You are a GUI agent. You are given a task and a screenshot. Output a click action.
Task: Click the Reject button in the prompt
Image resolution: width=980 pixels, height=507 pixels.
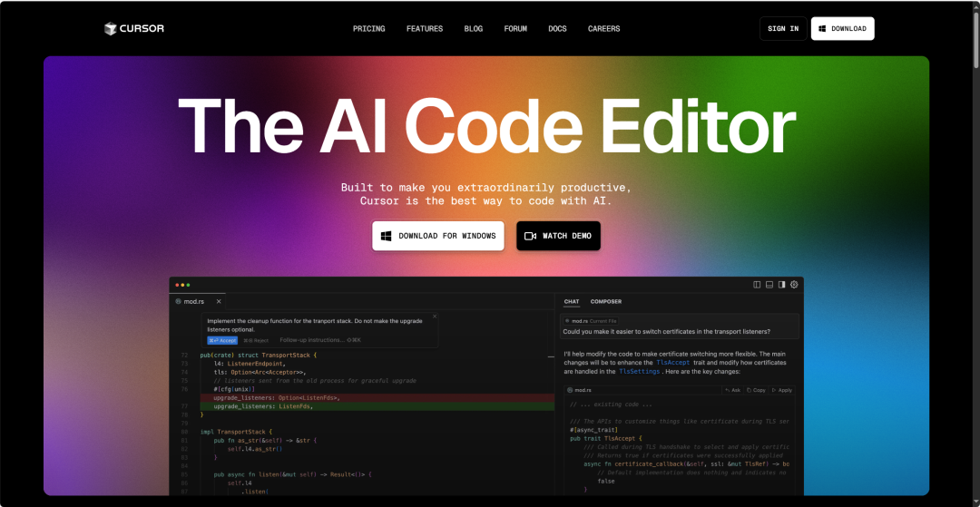click(256, 340)
